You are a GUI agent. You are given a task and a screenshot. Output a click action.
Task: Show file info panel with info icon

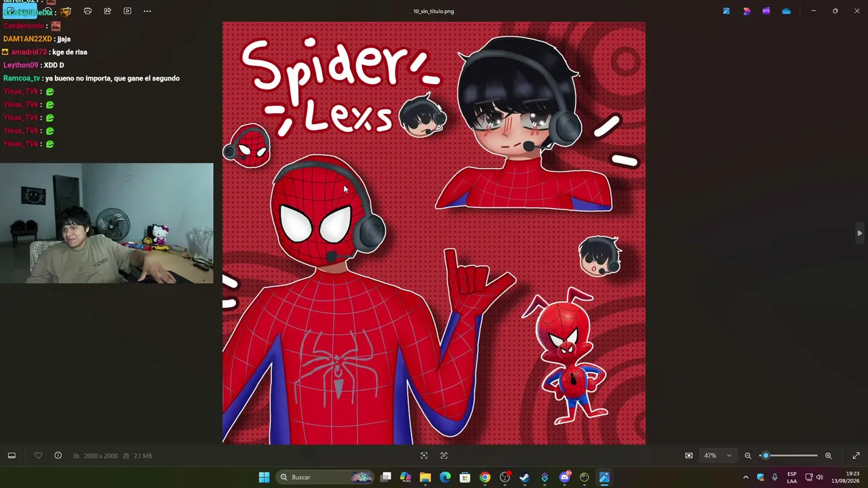(58, 455)
